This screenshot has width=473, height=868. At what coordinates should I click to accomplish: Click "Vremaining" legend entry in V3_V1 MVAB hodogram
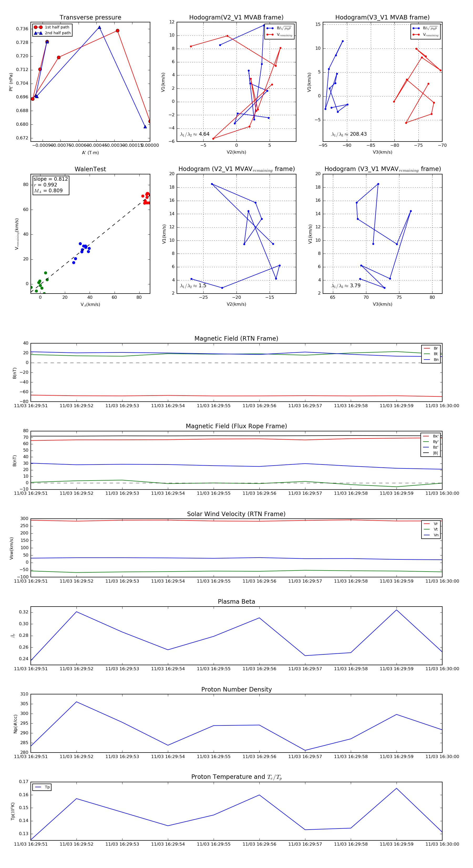pyautogui.click(x=425, y=35)
